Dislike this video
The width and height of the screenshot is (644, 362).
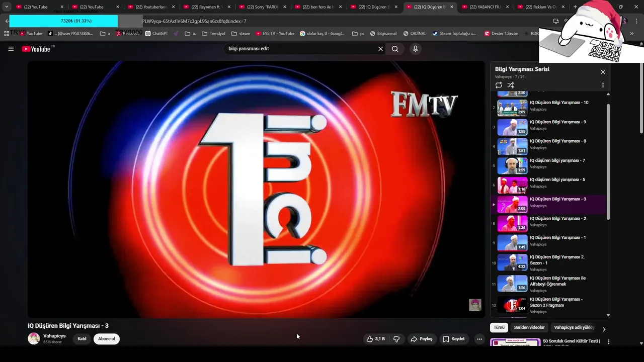396,339
